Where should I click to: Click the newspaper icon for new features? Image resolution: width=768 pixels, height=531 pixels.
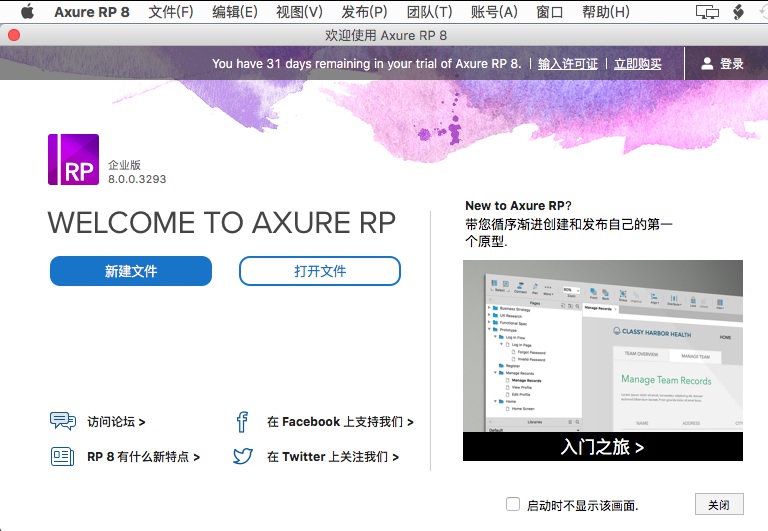coord(63,457)
